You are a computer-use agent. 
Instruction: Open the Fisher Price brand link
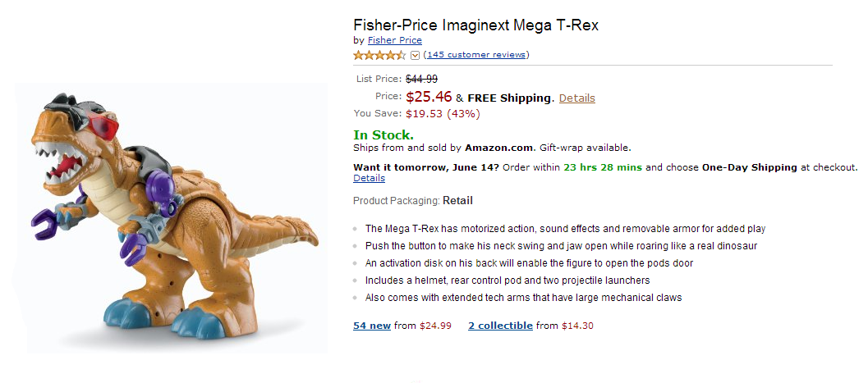[394, 40]
